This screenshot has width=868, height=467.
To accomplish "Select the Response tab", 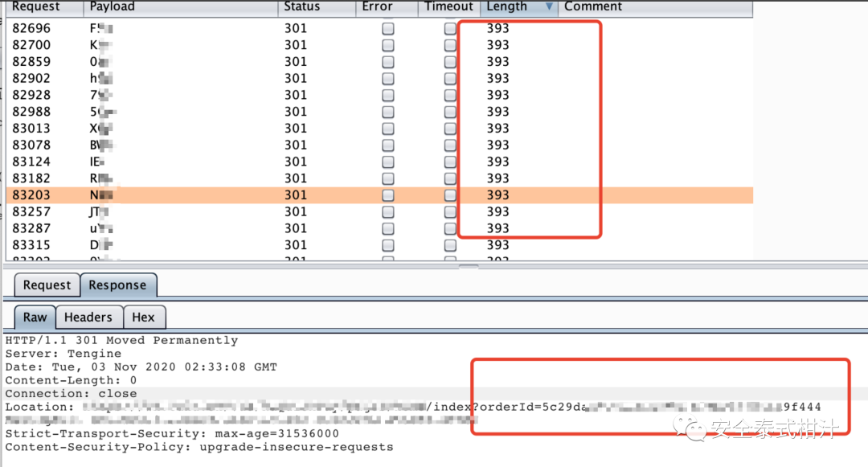I will pos(117,285).
